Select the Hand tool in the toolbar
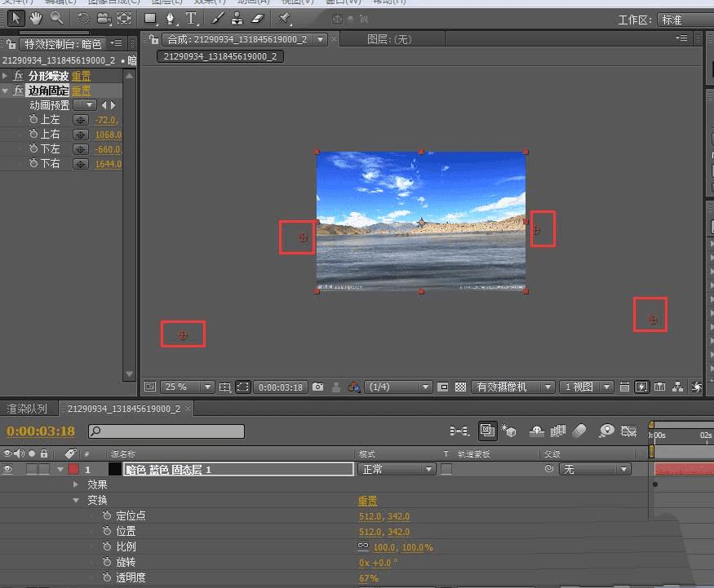The height and width of the screenshot is (588, 714). (36, 18)
